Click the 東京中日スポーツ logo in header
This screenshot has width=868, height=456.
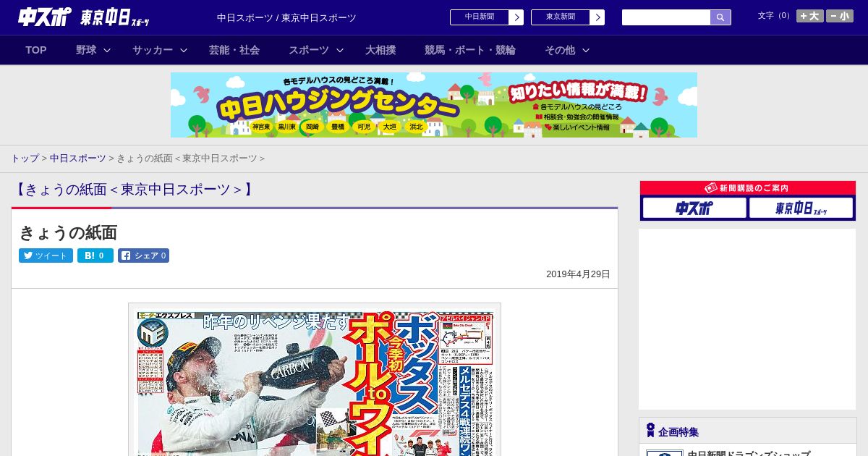point(115,18)
